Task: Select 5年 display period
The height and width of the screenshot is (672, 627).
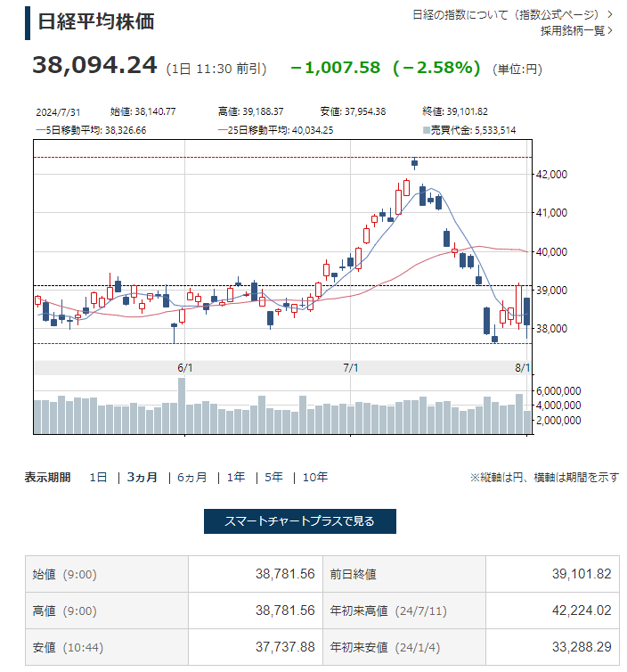Action: 273,477
